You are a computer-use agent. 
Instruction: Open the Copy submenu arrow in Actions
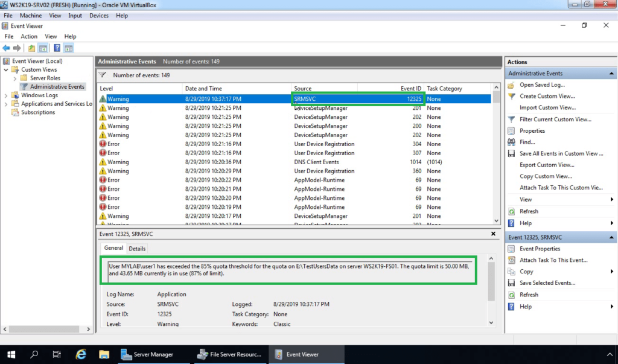(612, 272)
